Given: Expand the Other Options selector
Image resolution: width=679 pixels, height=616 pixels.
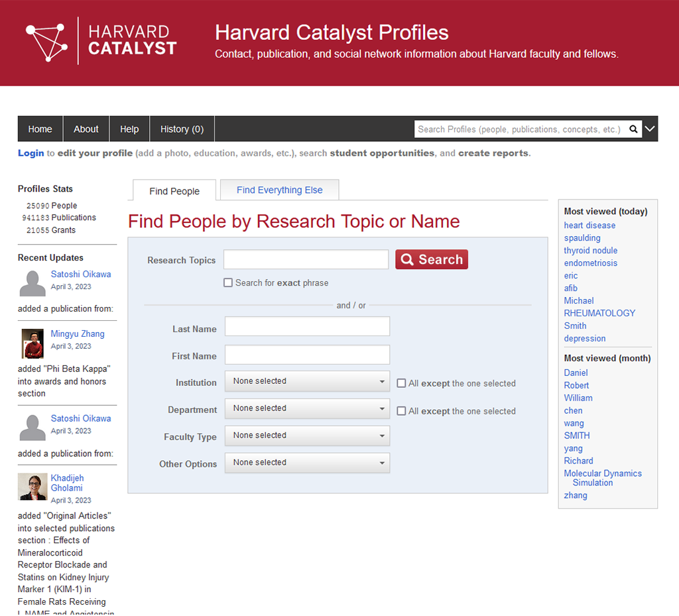Looking at the screenshot, I should pos(307,463).
